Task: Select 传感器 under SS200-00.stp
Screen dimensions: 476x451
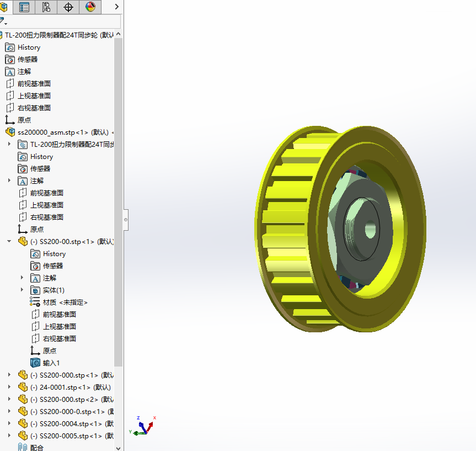Action: click(47, 266)
